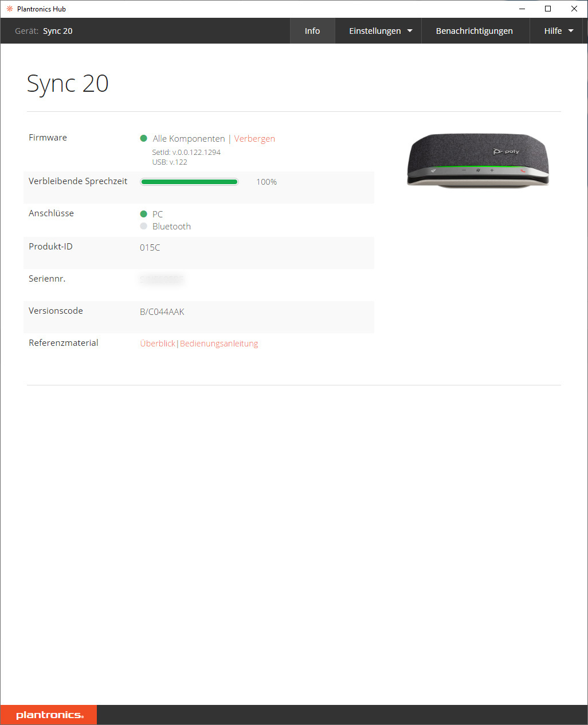Click the product ID value 015C
This screenshot has width=588, height=725.
(x=150, y=248)
